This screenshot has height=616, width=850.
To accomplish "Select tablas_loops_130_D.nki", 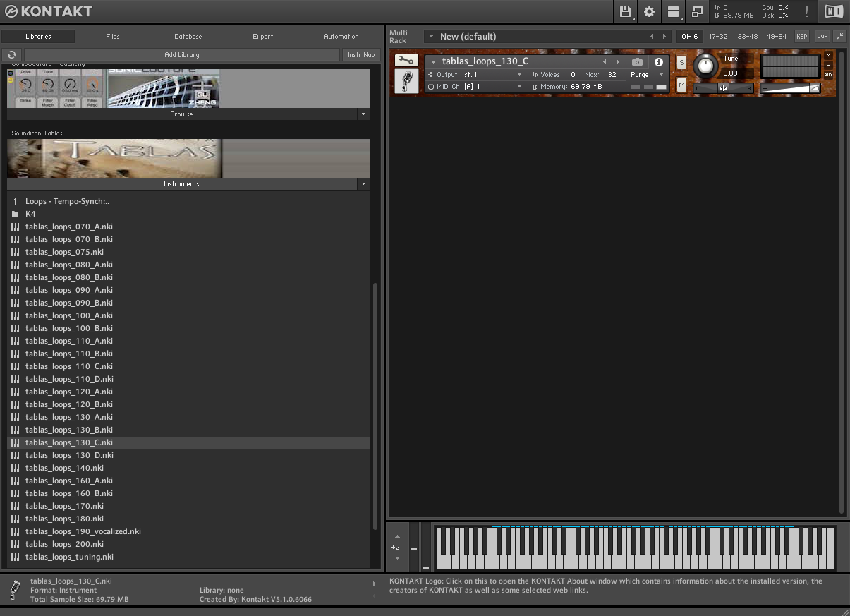I will [x=188, y=455].
